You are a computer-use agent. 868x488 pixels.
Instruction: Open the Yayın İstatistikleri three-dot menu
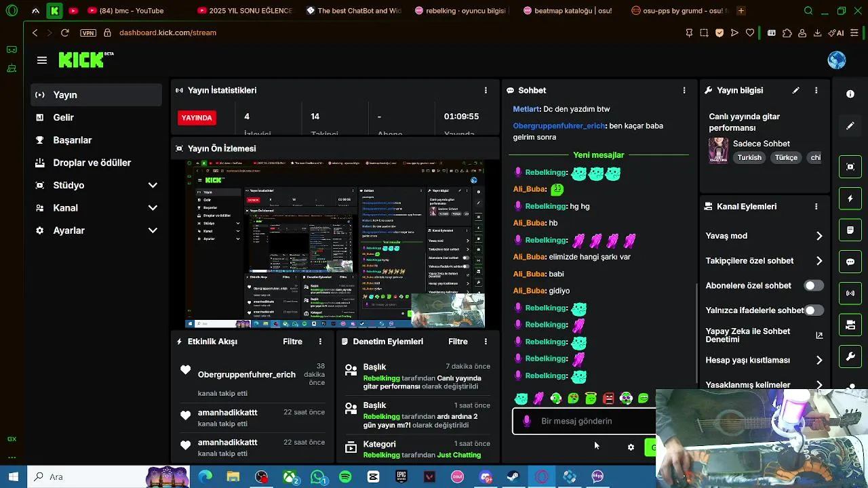[486, 90]
